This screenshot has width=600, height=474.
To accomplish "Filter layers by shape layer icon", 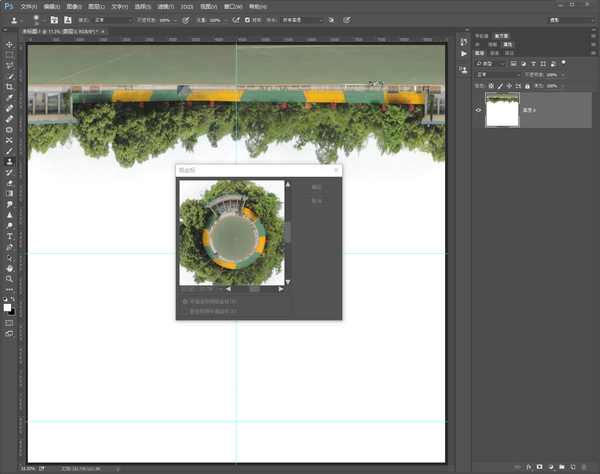I will coord(543,64).
